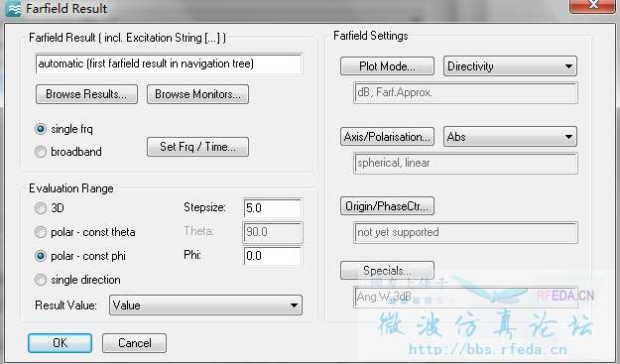620x364 pixels.
Task: Click Set Frq / Time button
Action: tap(197, 147)
